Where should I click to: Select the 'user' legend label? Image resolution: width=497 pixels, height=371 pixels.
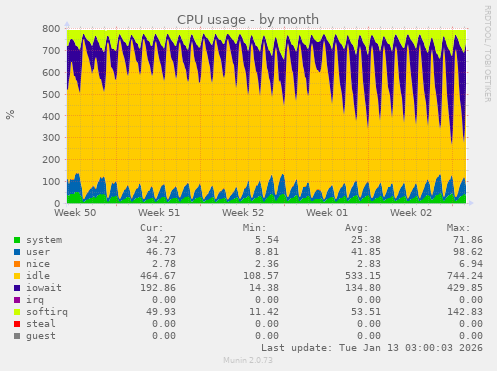[38, 252]
